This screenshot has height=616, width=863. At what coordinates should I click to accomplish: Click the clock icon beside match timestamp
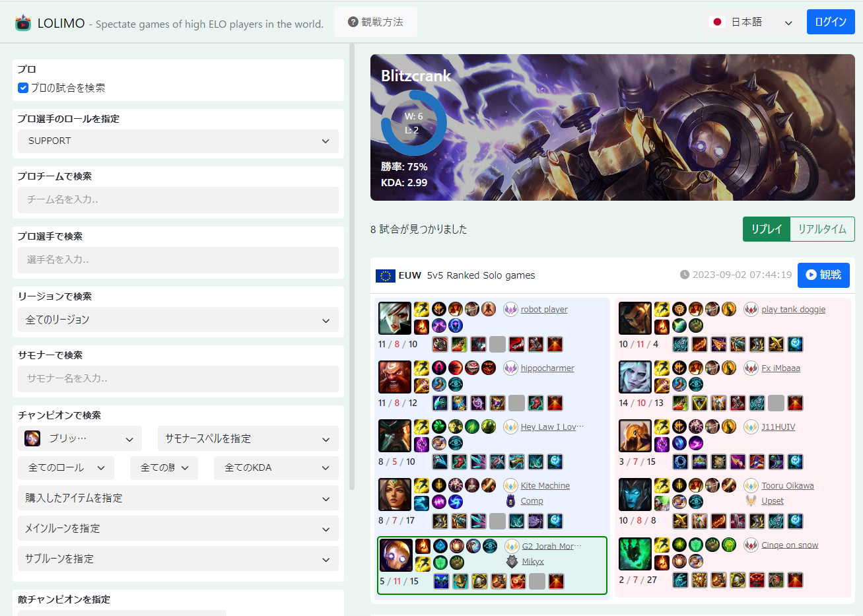tap(685, 275)
